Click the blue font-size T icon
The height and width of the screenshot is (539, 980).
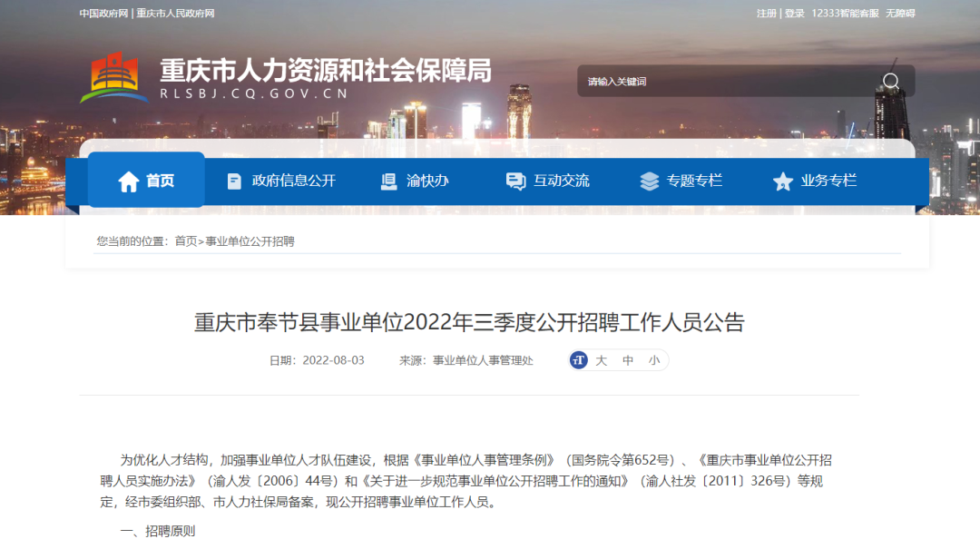579,360
